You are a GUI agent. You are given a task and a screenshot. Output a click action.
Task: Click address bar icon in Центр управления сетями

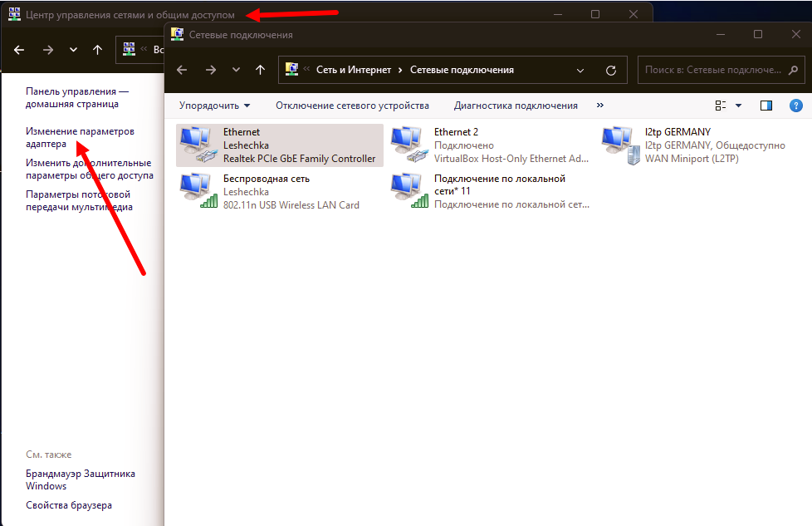(x=129, y=49)
